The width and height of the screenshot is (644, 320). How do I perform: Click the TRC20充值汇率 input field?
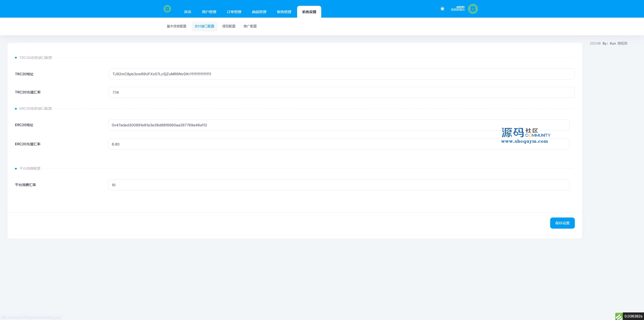tap(341, 92)
